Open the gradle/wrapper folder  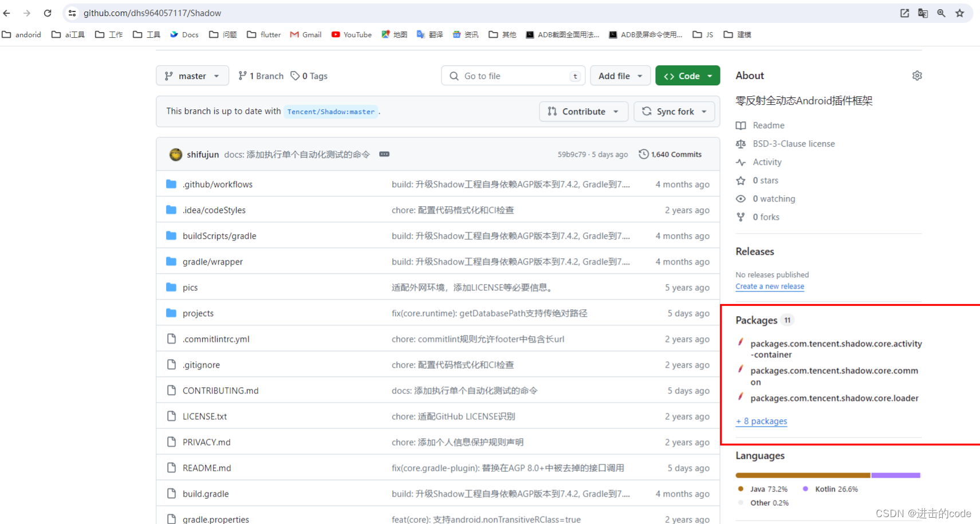212,262
